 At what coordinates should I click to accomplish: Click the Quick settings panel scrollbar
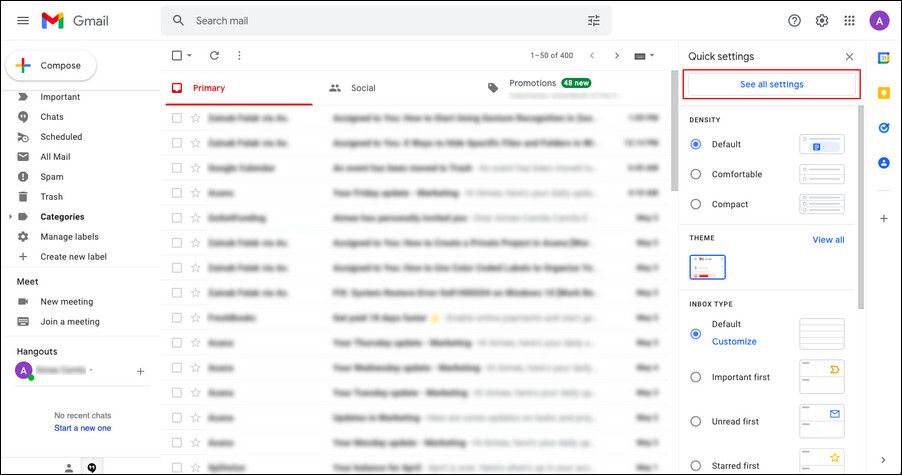click(x=861, y=207)
